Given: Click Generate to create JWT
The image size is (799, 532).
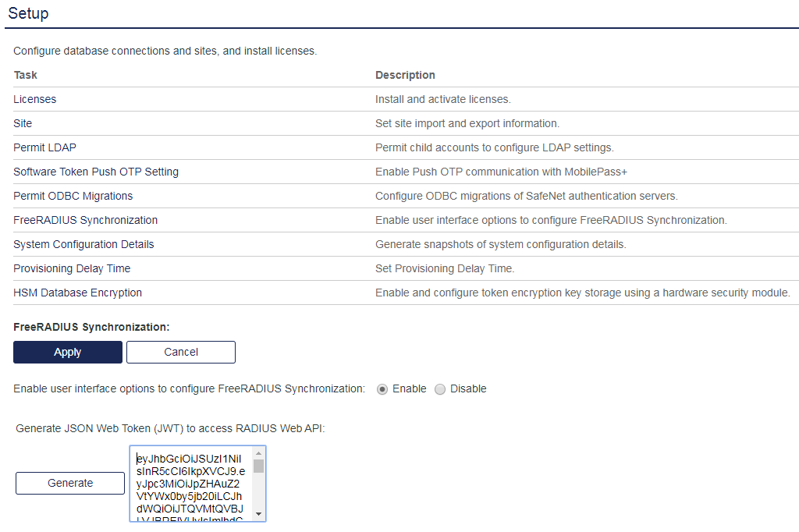Looking at the screenshot, I should (x=70, y=483).
